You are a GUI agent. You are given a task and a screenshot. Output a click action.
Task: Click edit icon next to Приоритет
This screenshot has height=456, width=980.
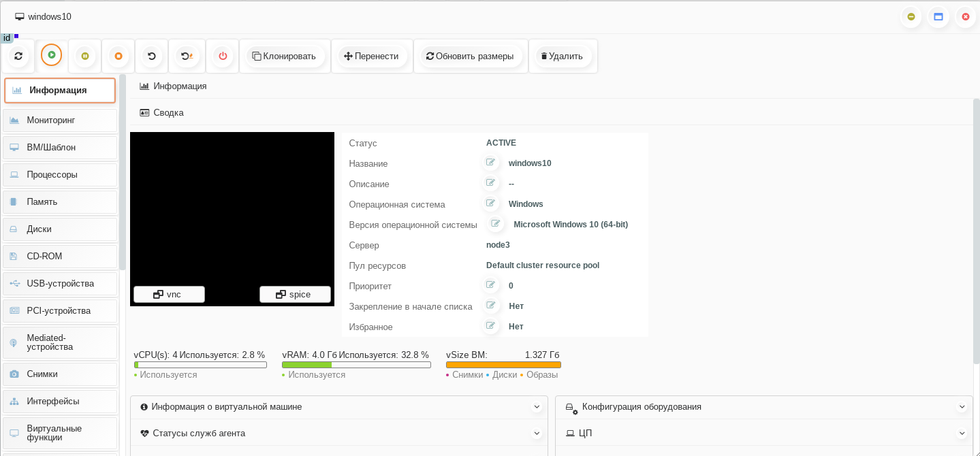tap(490, 285)
